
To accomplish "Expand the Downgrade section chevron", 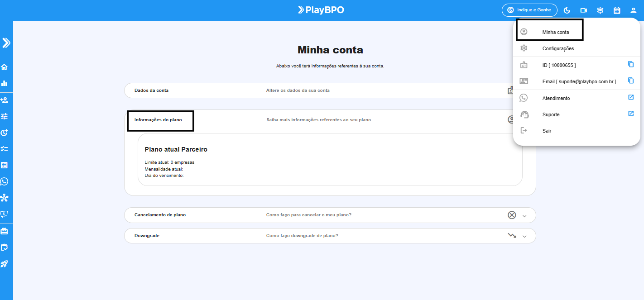I will pyautogui.click(x=524, y=236).
